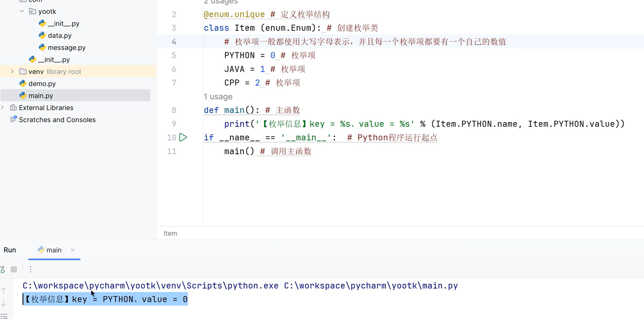This screenshot has width=644, height=319.
Task: Open the three-dot options menu in Run panel
Action: pos(30,269)
